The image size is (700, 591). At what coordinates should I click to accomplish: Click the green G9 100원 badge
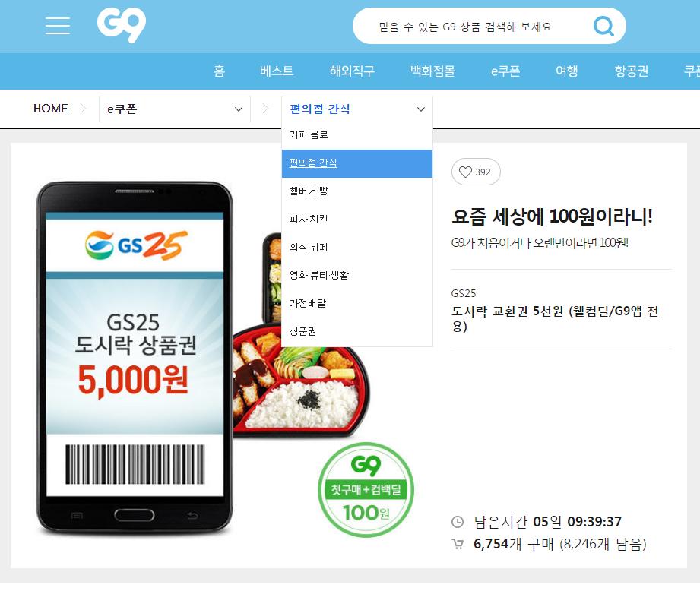tap(366, 489)
